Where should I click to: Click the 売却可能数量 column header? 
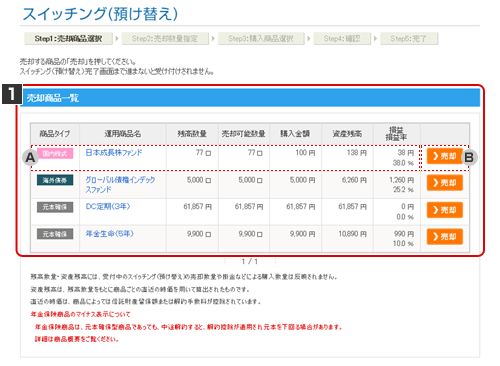pos(244,134)
